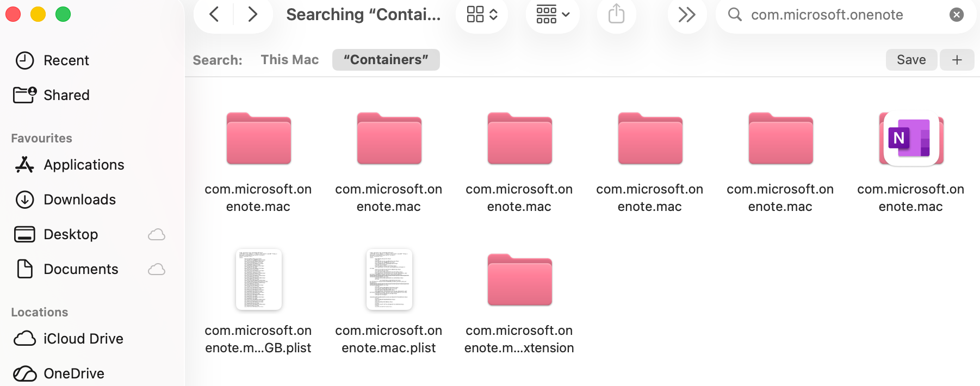Image resolution: width=980 pixels, height=386 pixels.
Task: Focus the search field containing com.microsoft.onenote
Action: pos(846,15)
